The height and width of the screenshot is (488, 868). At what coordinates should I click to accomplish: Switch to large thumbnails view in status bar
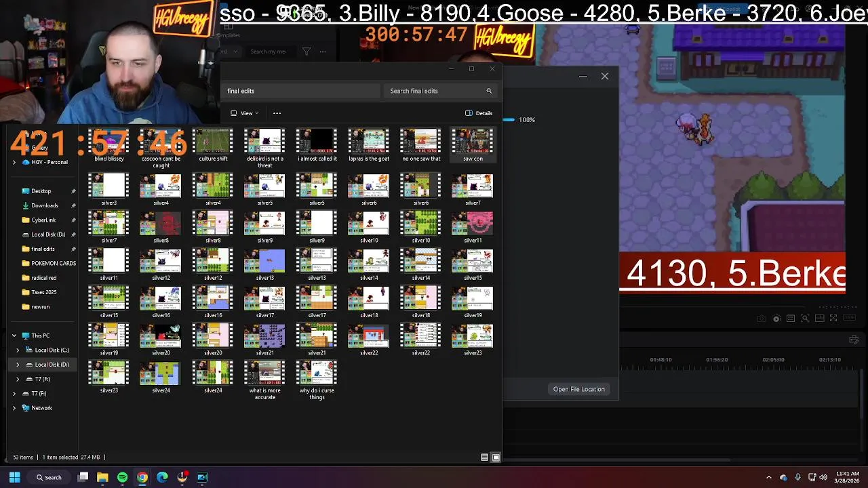click(496, 457)
